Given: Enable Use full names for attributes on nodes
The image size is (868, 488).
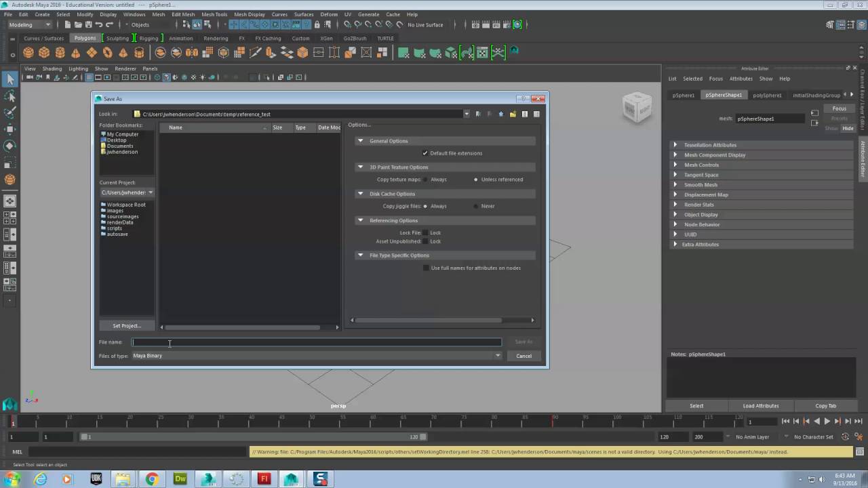Looking at the screenshot, I should (x=426, y=268).
